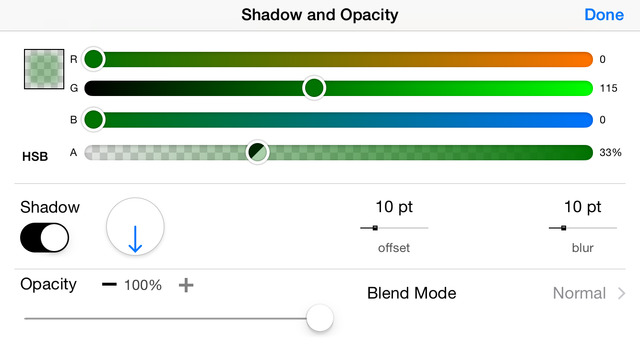Screen dimensions: 640x360
Task: Click the red channel slider knob
Action: pyautogui.click(x=94, y=59)
